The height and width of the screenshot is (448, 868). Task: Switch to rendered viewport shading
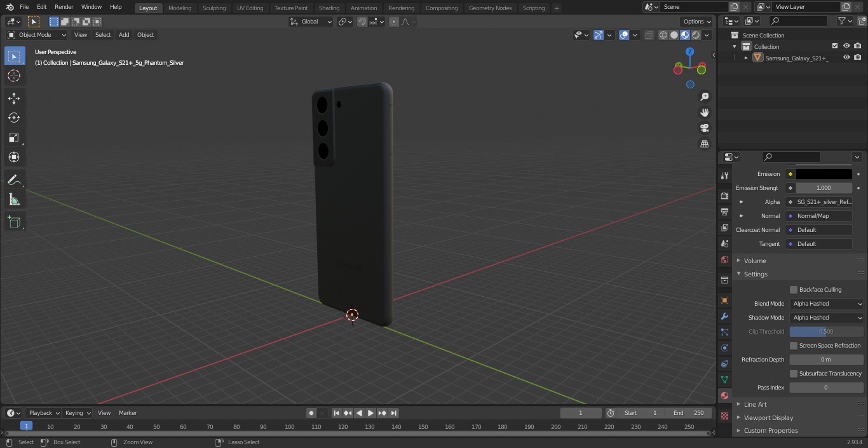tap(696, 35)
